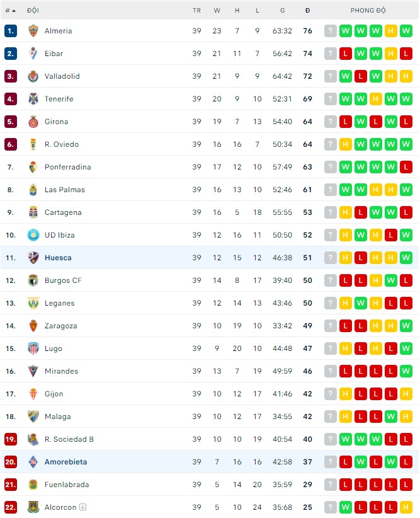
Task: Select the Valladolid club badge
Action: point(33,76)
